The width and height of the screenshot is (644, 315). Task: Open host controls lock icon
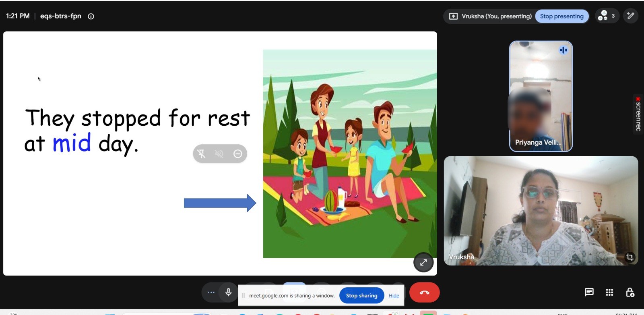point(630,292)
